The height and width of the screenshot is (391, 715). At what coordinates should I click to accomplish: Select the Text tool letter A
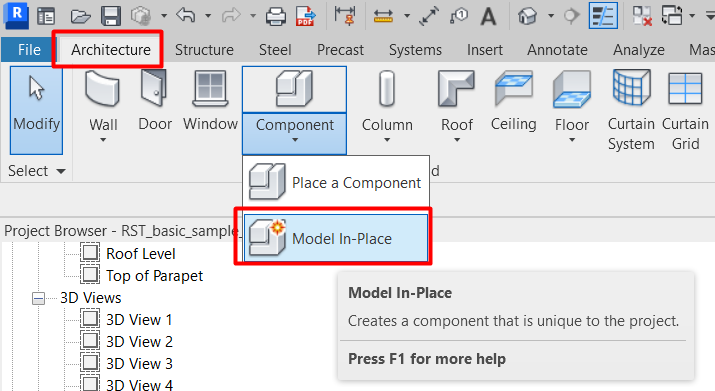pos(488,16)
